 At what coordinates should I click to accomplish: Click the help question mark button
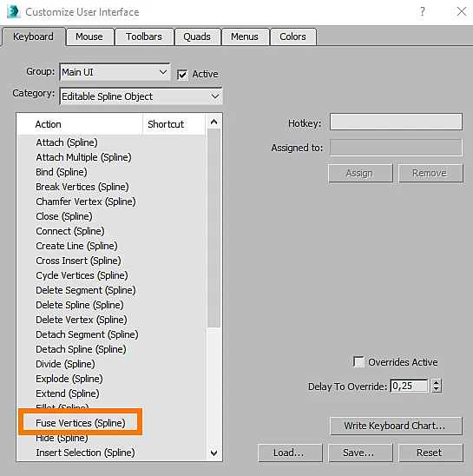pyautogui.click(x=423, y=12)
